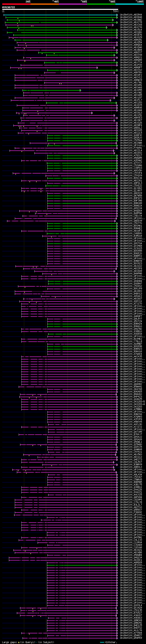Click the UniRef100_A8JD55 label
The width and height of the screenshot is (146, 644).
tap(131, 90)
